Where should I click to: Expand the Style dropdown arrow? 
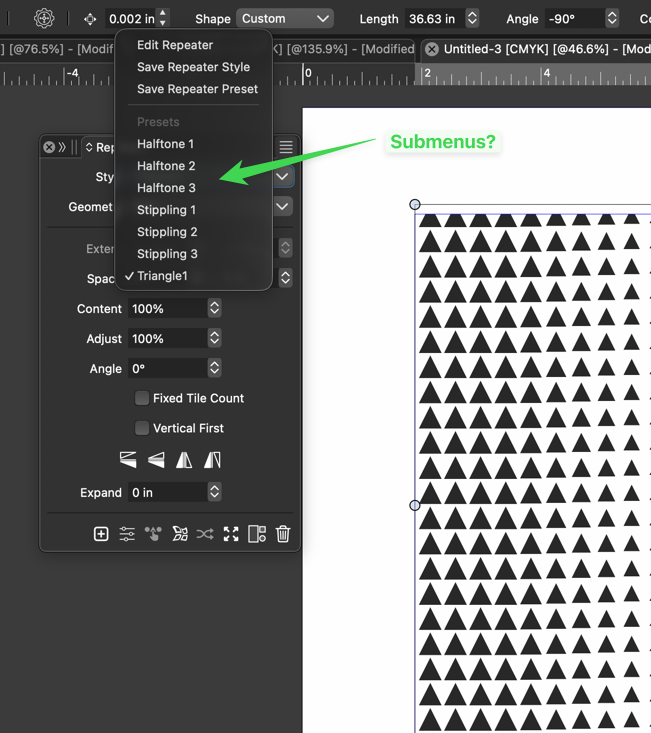pyautogui.click(x=283, y=177)
